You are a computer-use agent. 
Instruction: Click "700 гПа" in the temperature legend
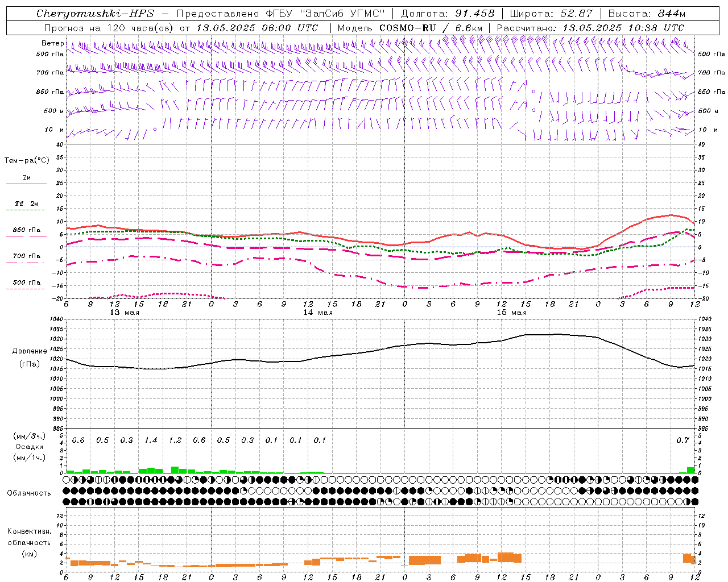point(27,256)
